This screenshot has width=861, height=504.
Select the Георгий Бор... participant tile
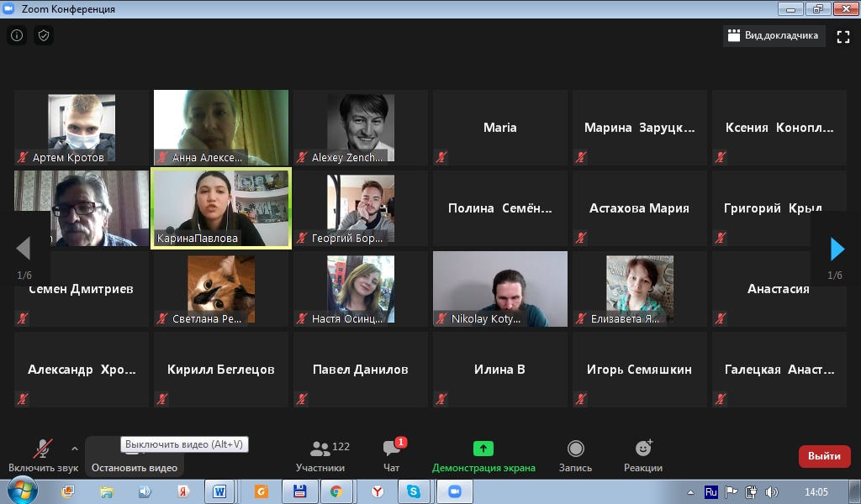[x=360, y=208]
